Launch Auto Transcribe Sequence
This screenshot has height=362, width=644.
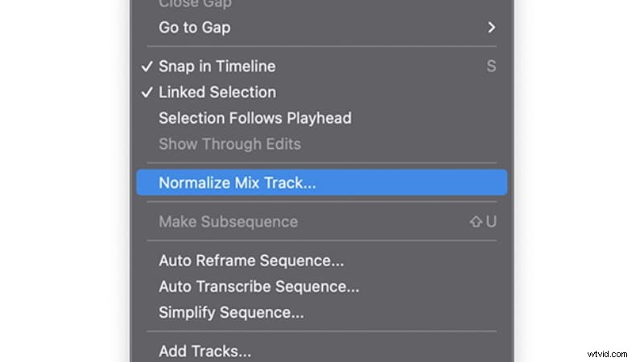click(x=258, y=286)
